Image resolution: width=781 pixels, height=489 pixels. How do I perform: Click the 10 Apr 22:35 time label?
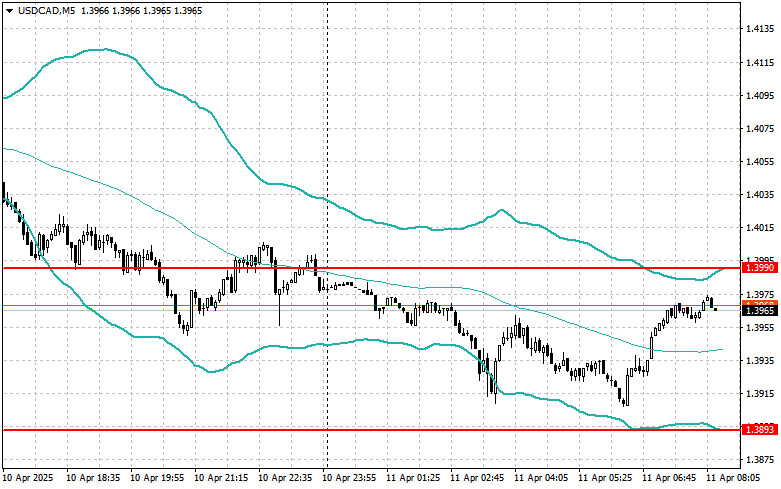point(285,478)
